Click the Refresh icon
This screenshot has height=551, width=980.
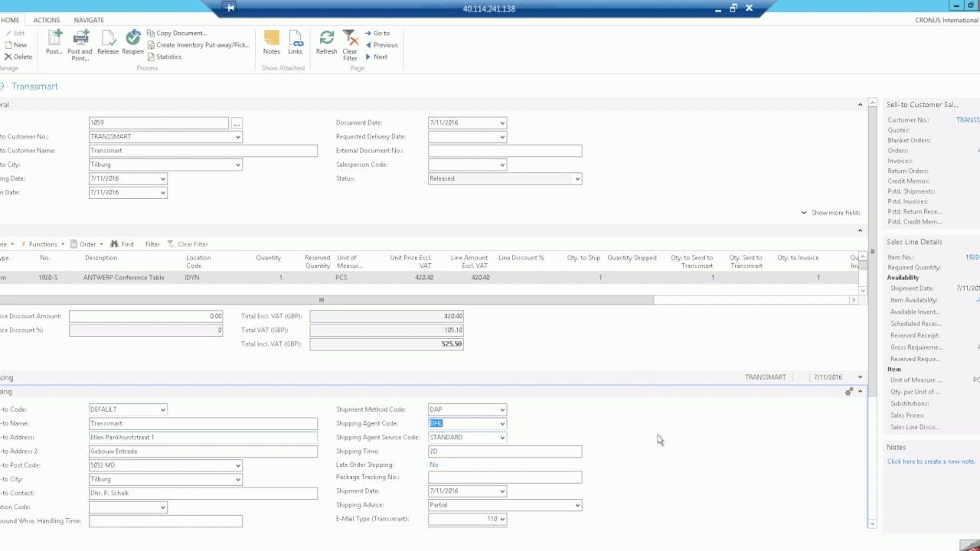[327, 43]
